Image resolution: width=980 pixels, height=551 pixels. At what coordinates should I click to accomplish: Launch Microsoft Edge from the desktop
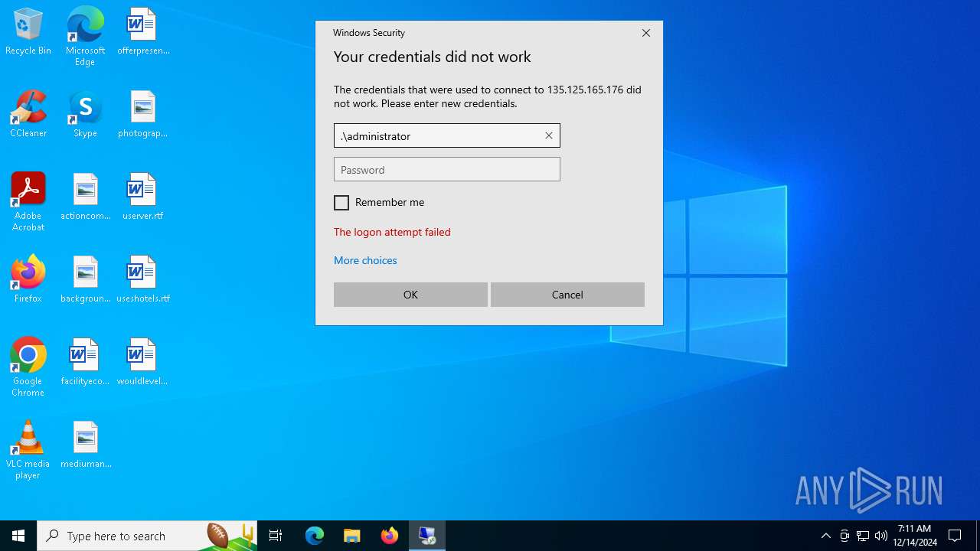coord(85,37)
